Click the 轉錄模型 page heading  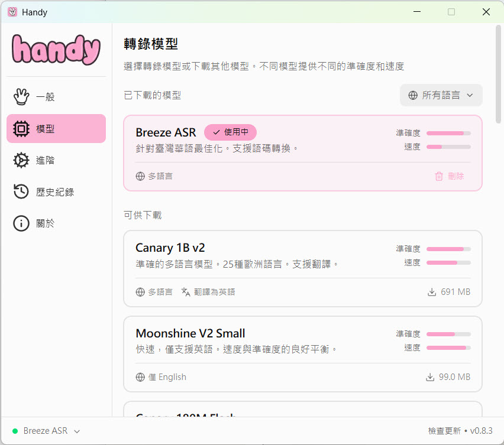pos(151,44)
